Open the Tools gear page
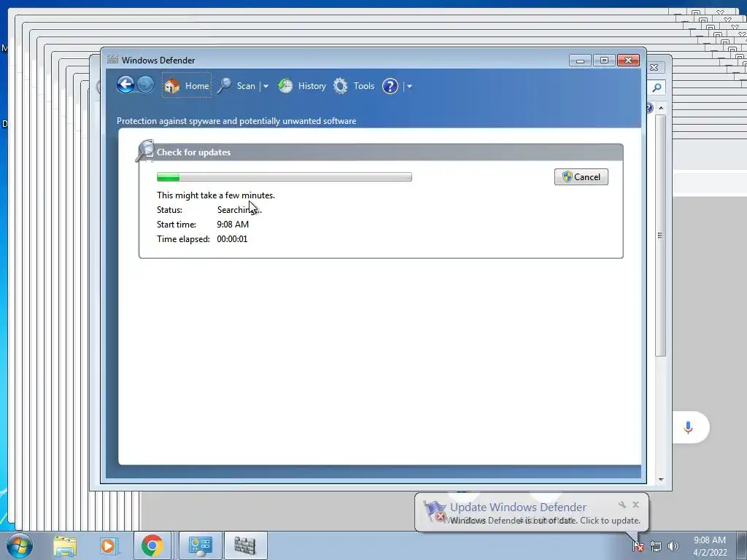This screenshot has height=560, width=747. click(354, 86)
